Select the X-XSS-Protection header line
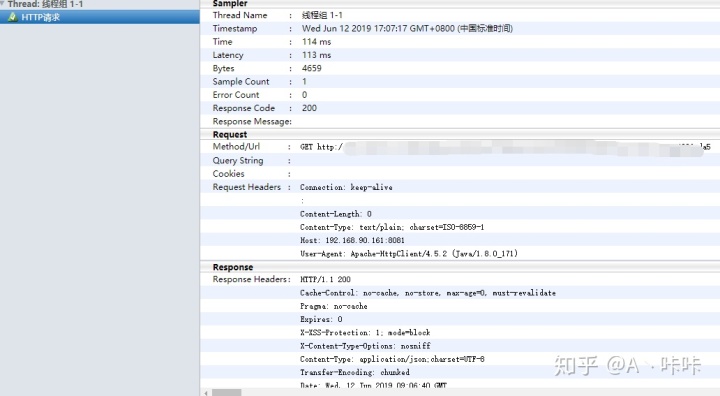This screenshot has width=720, height=396. pos(365,333)
